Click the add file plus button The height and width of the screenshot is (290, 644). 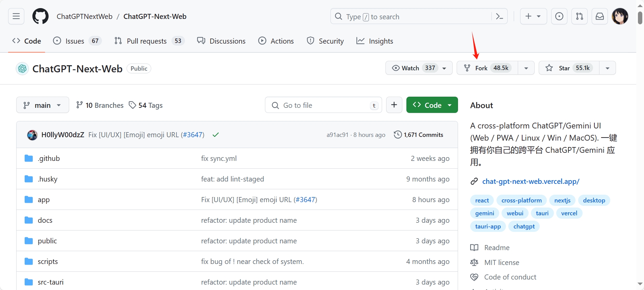click(x=394, y=105)
